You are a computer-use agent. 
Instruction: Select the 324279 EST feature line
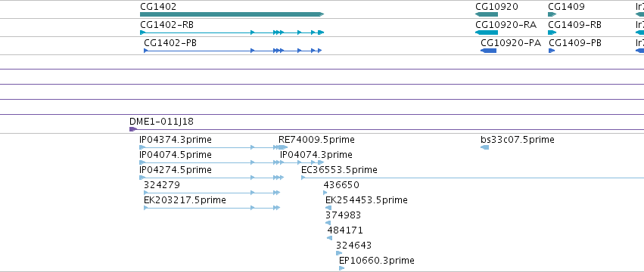pyautogui.click(x=212, y=193)
